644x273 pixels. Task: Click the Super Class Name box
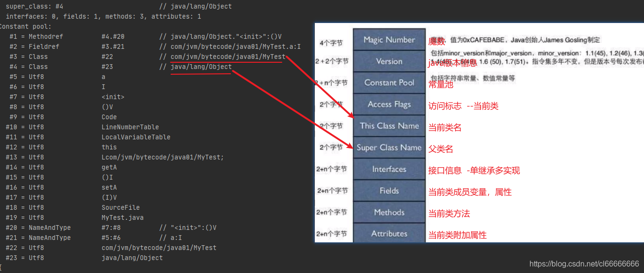(x=389, y=148)
